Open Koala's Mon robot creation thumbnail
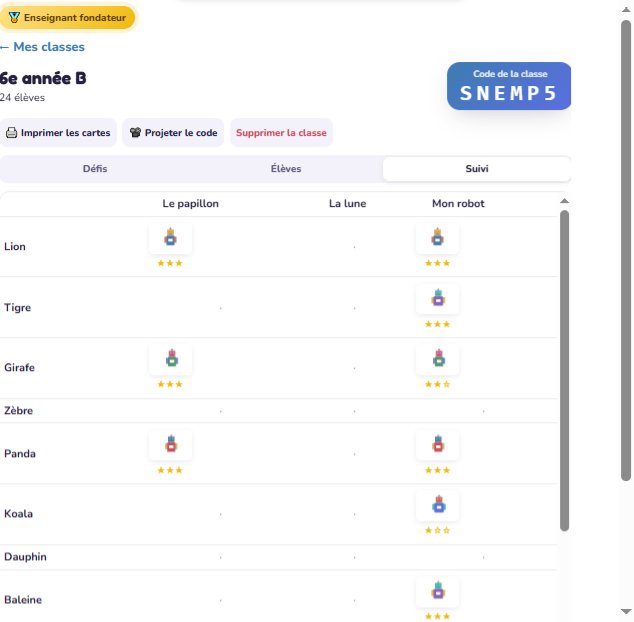The width and height of the screenshot is (634, 622). (437, 506)
